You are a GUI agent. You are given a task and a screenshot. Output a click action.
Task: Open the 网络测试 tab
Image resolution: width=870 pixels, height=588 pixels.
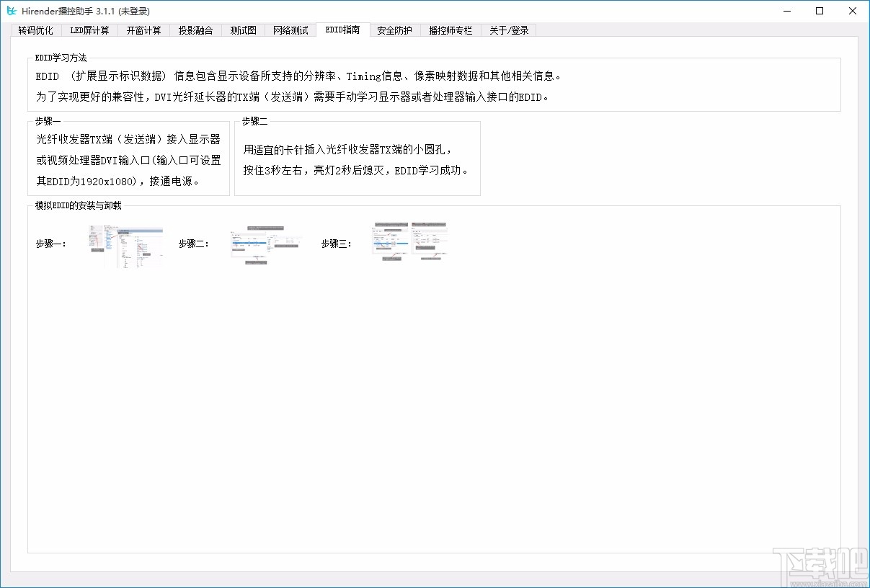tap(290, 30)
